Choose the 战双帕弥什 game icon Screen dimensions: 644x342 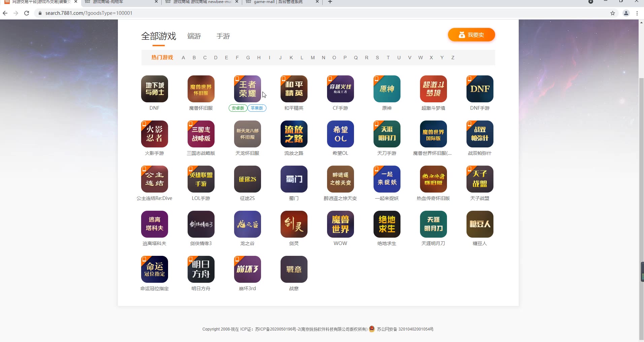pyautogui.click(x=480, y=134)
